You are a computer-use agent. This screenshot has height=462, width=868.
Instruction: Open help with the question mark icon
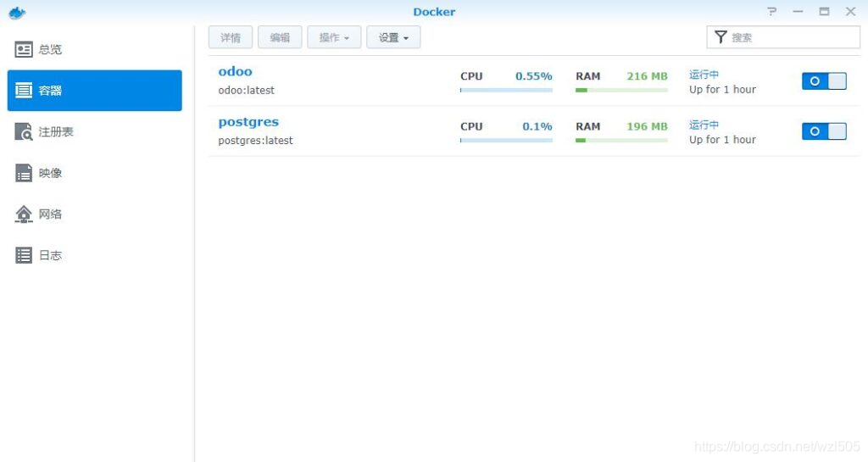[771, 11]
